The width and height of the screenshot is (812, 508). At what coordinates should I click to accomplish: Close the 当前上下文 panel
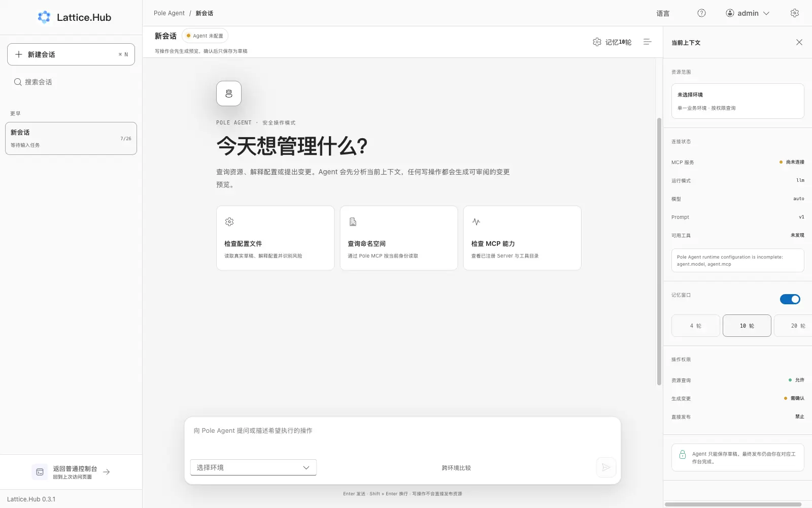799,42
